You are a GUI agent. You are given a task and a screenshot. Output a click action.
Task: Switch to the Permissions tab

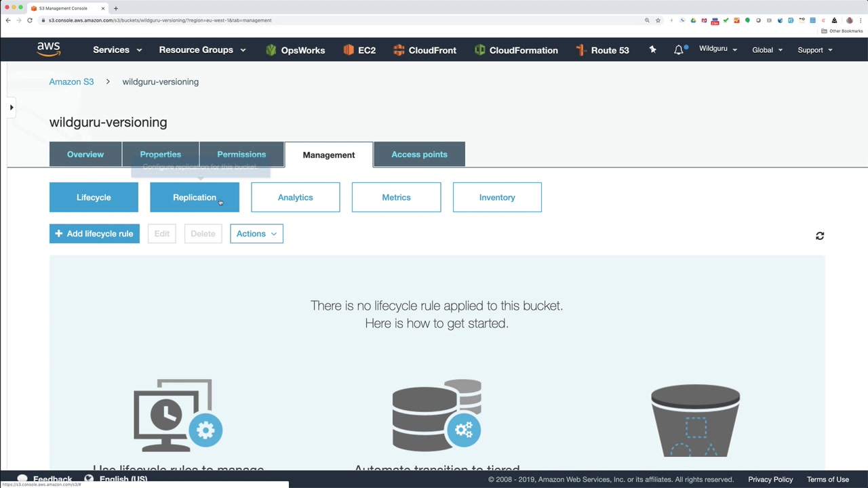point(241,155)
